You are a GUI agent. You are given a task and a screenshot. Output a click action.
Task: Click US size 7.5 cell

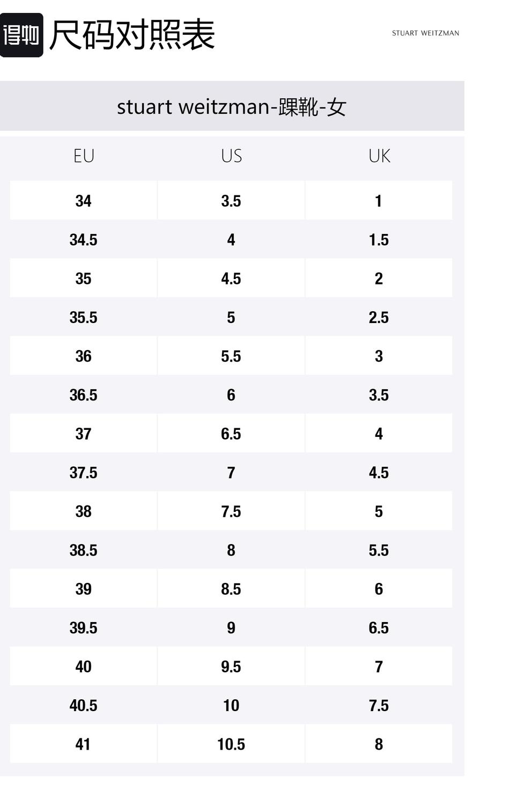231,511
